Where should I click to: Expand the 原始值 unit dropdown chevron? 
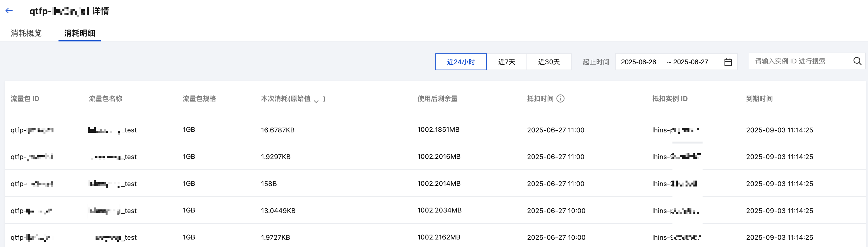tap(316, 101)
